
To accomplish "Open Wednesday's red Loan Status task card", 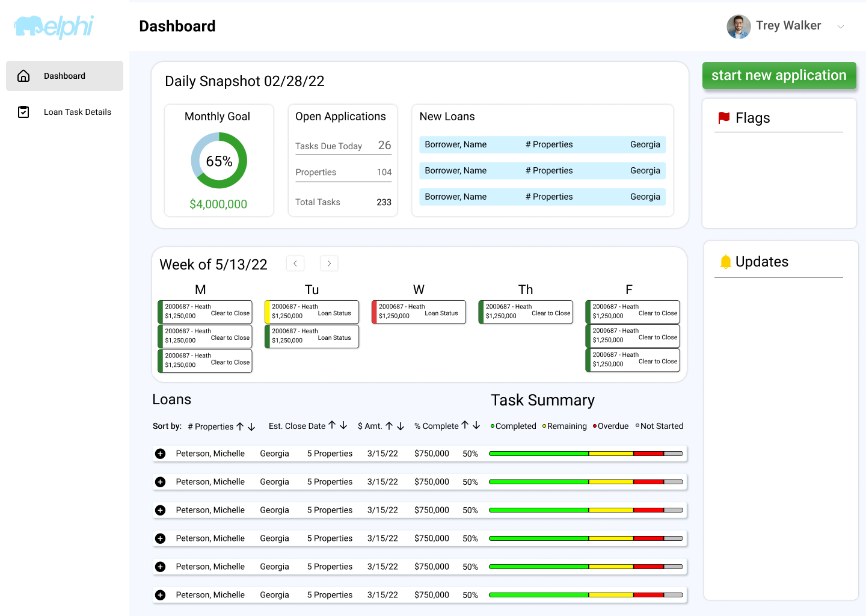I will [419, 312].
